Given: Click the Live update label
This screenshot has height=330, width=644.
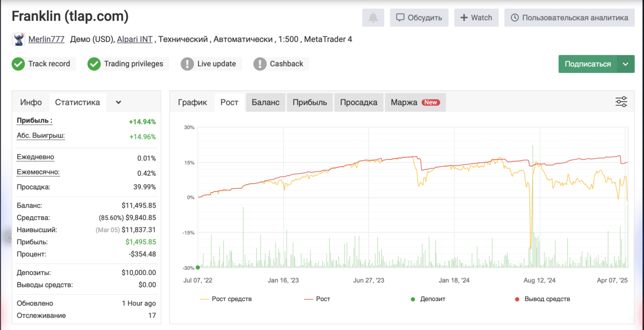Looking at the screenshot, I should 217,64.
